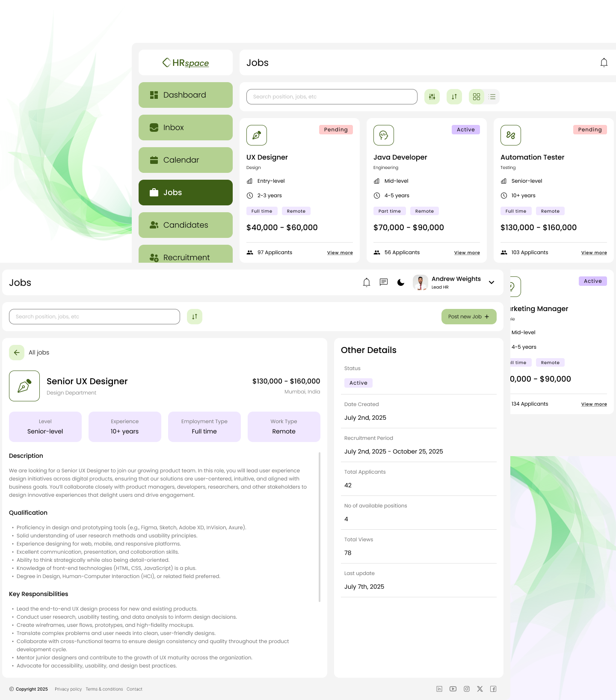The width and height of the screenshot is (616, 700).
Task: Click the recruitment period date range
Action: [x=394, y=451]
